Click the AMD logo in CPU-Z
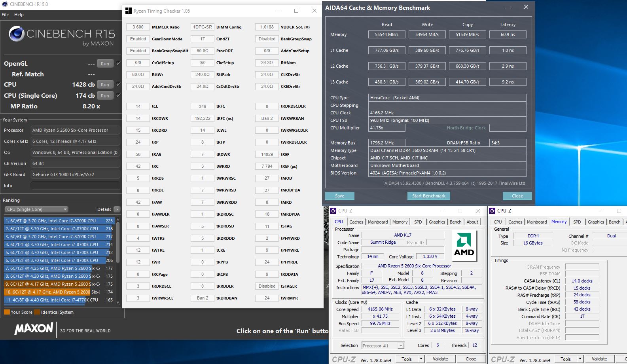627x364 pixels. 464,246
